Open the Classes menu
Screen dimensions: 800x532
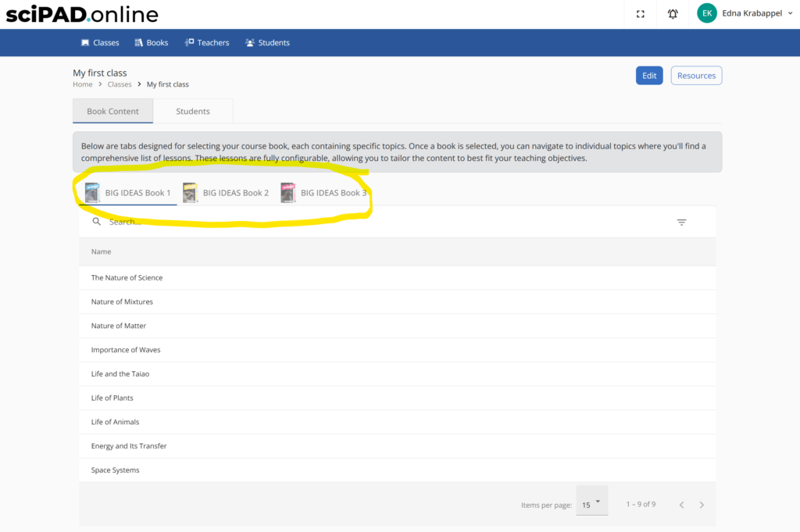[100, 43]
